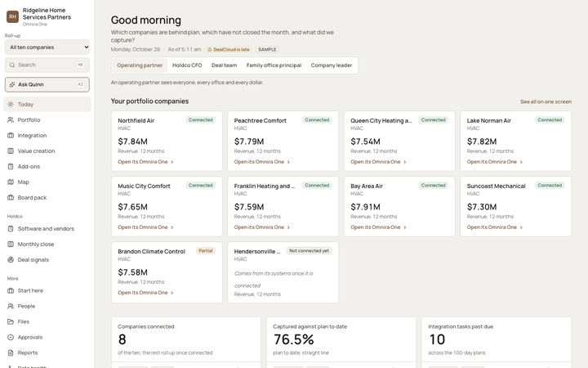Image resolution: width=588 pixels, height=368 pixels.
Task: Click the Captured against plan to date card
Action: click(x=341, y=343)
